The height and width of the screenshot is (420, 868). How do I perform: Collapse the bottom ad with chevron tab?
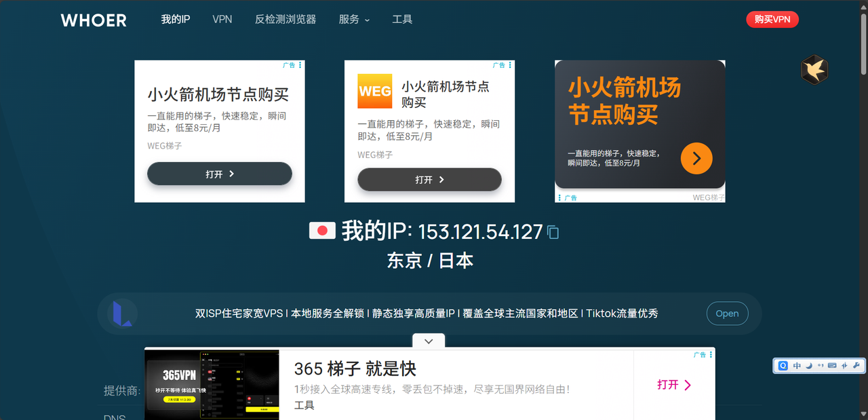[429, 341]
